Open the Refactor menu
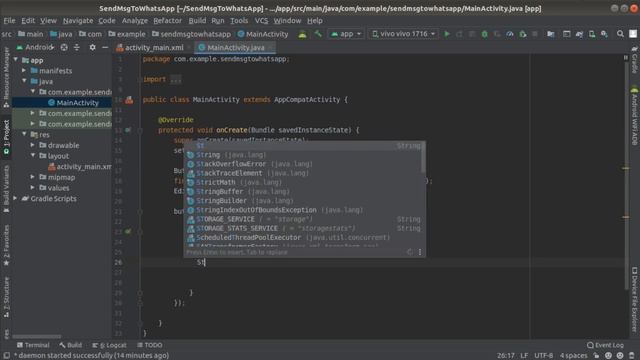640x360 pixels. [x=167, y=20]
